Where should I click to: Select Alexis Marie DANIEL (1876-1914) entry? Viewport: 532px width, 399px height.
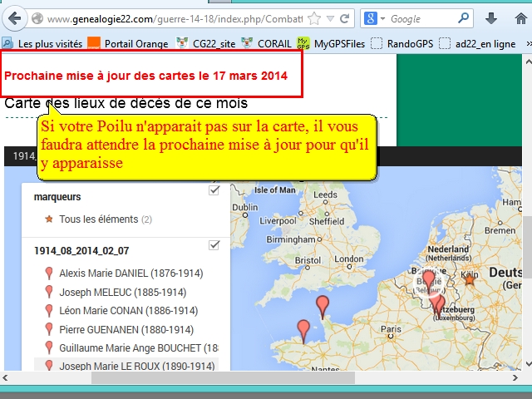[131, 273]
